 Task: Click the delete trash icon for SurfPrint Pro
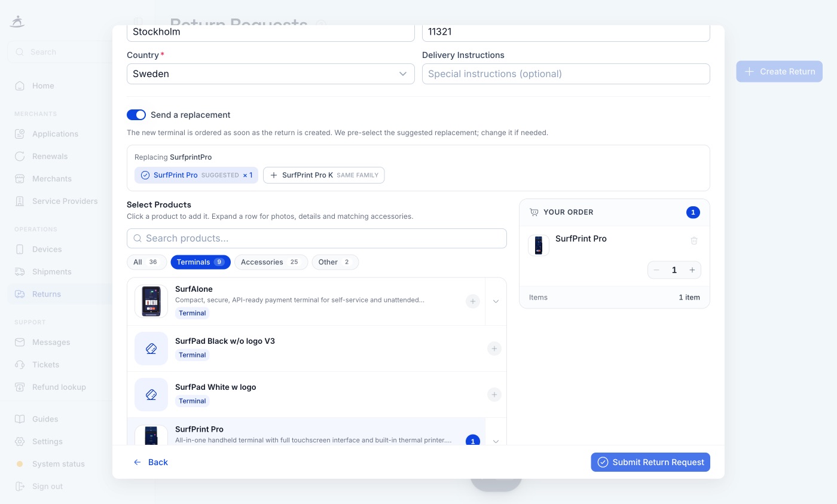(x=694, y=240)
